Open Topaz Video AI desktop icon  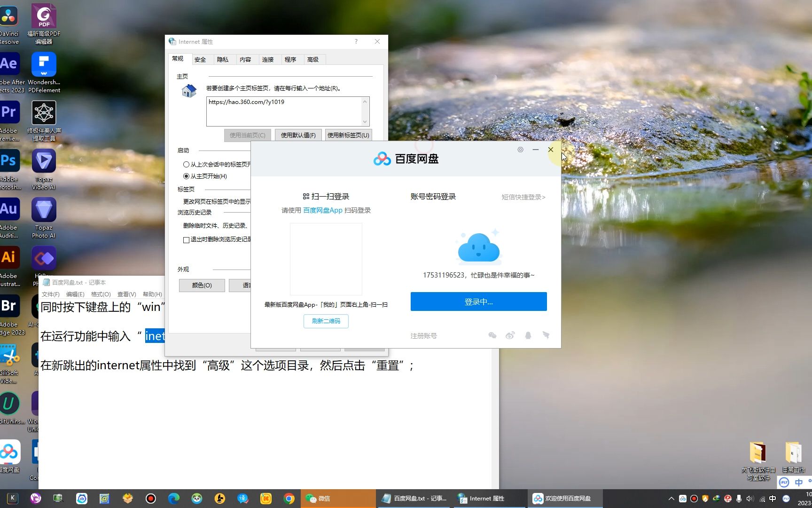pos(44,169)
